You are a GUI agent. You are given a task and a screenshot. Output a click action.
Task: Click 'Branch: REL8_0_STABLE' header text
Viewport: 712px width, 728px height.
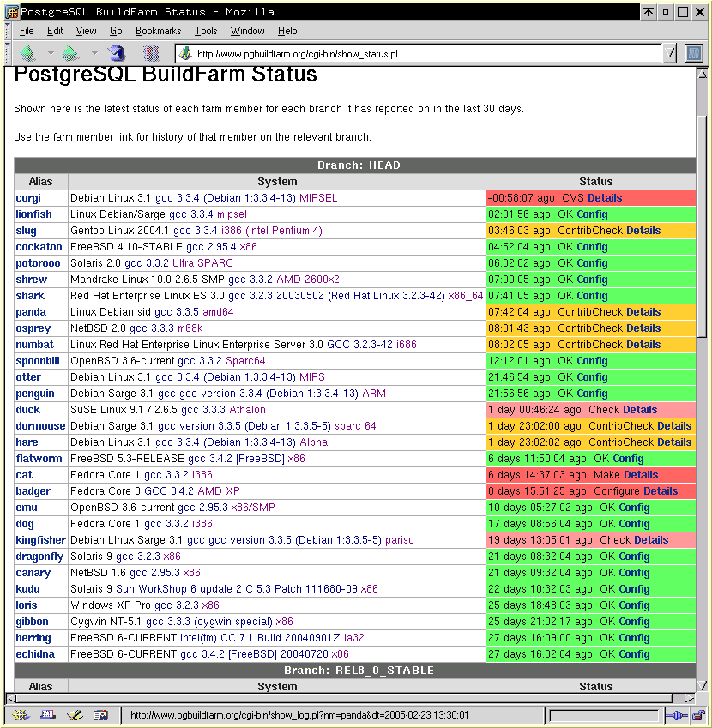click(x=359, y=671)
